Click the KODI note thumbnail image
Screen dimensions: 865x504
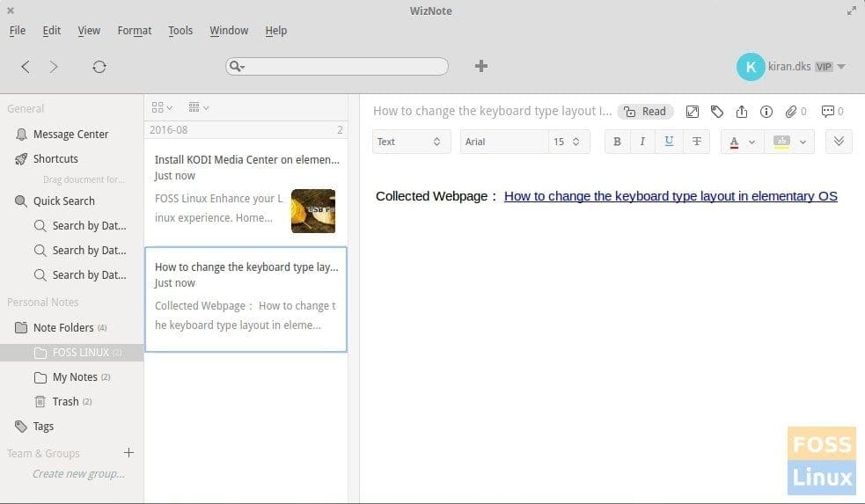(313, 211)
